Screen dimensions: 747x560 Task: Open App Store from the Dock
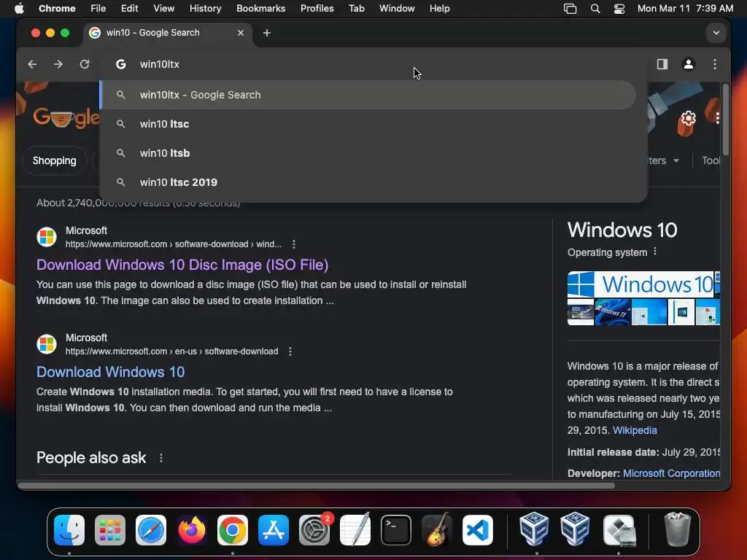point(274,530)
